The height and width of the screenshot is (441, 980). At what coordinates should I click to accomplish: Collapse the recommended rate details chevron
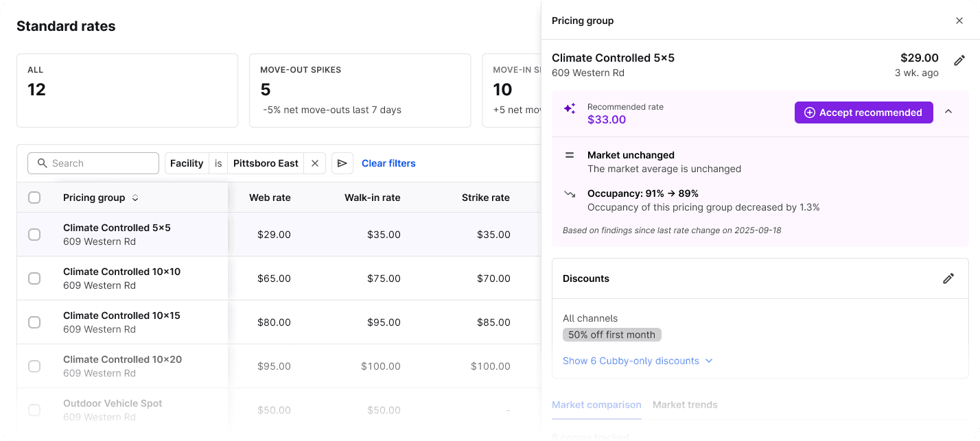click(948, 112)
